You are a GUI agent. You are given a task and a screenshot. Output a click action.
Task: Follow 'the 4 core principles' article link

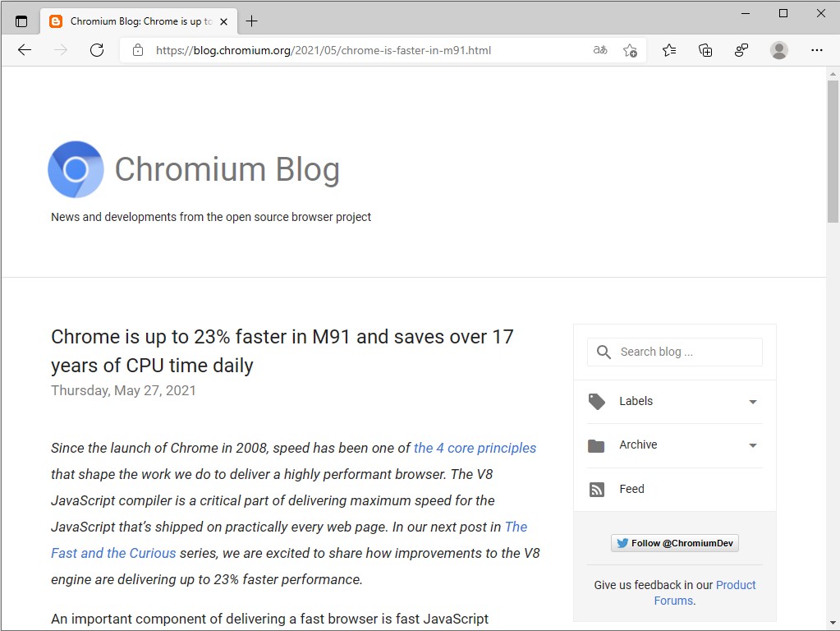[475, 448]
